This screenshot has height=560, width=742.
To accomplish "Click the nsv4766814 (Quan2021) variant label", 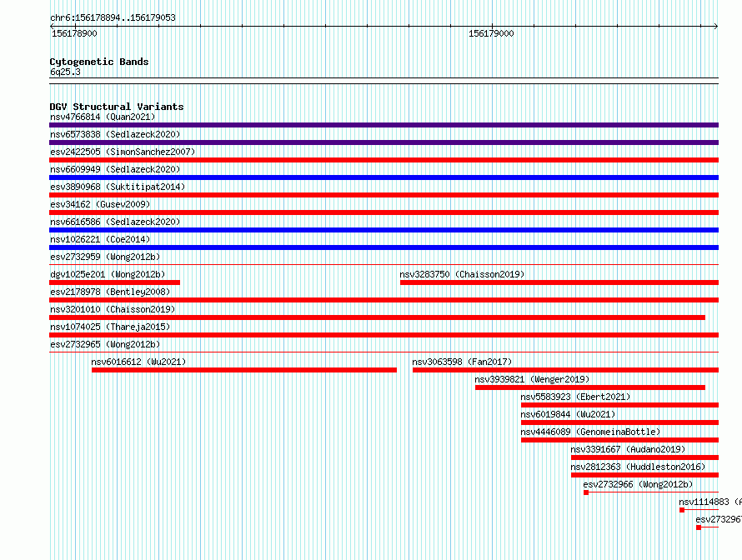I will pos(103,117).
